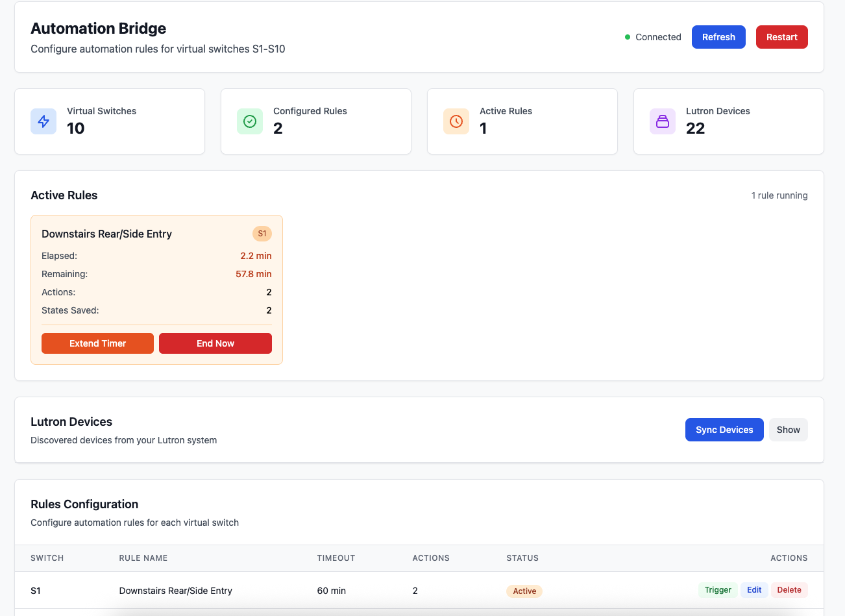
Task: Click the Timeout column header
Action: click(x=336, y=558)
